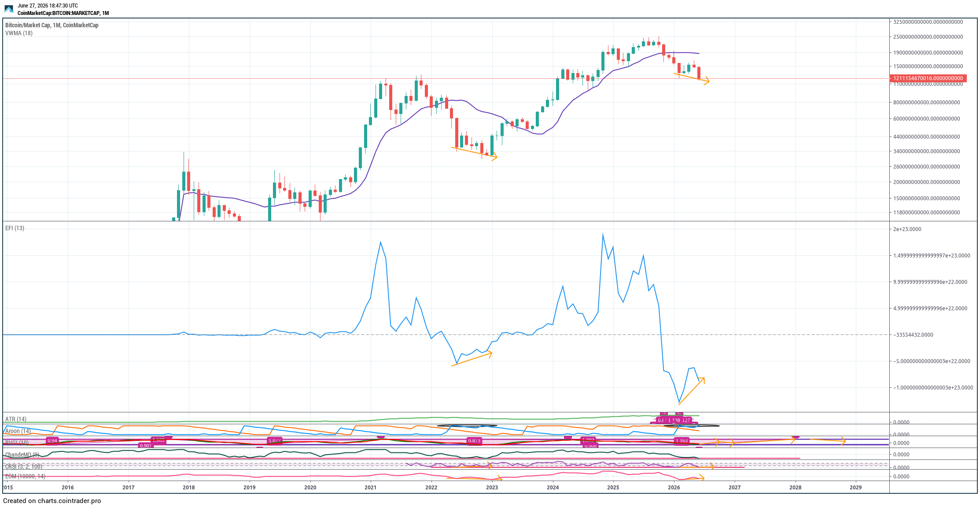Click the 2e+23 EFI axis label
Image resolution: width=980 pixels, height=507 pixels.
point(907,229)
